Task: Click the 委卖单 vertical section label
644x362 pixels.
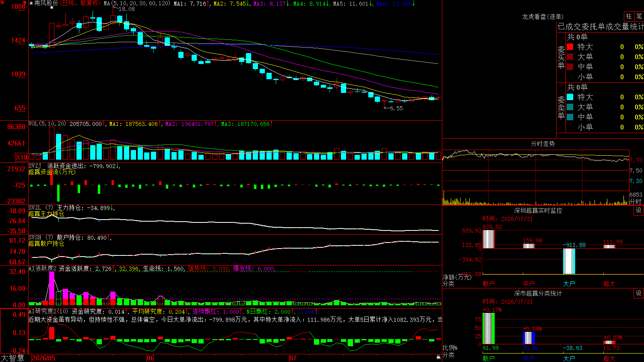Action: tap(561, 108)
